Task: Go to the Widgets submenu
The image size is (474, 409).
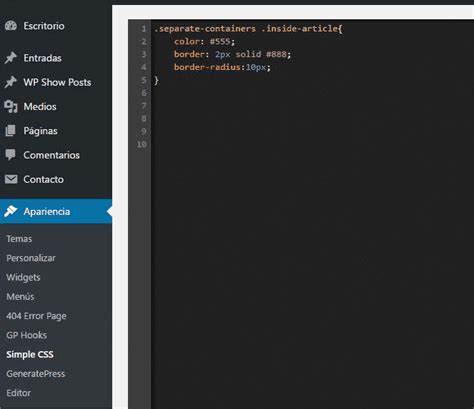Action: pyautogui.click(x=23, y=277)
